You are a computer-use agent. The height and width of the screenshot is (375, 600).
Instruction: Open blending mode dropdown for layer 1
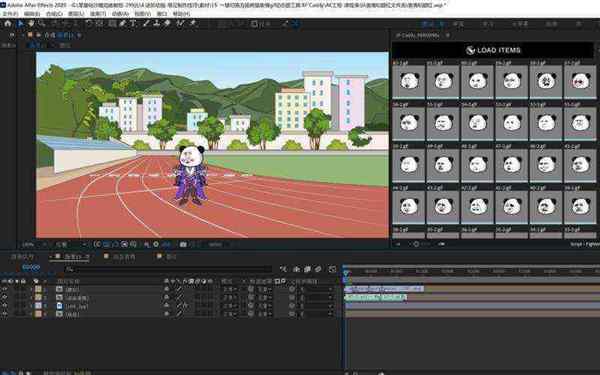[230, 289]
